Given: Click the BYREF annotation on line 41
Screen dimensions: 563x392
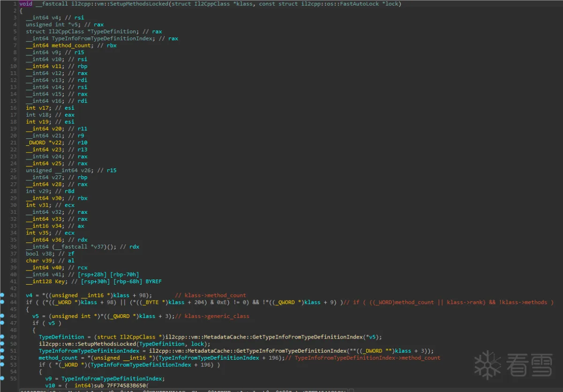Looking at the screenshot, I should 152,281.
